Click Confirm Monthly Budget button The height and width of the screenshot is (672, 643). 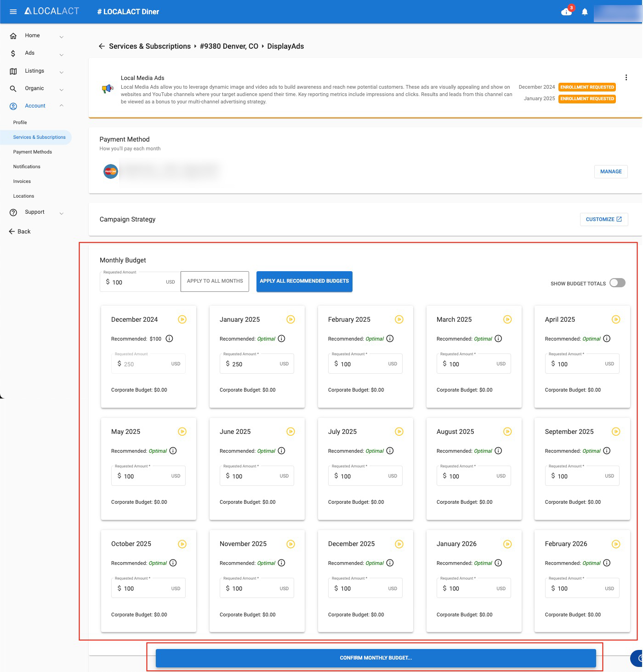click(x=376, y=658)
